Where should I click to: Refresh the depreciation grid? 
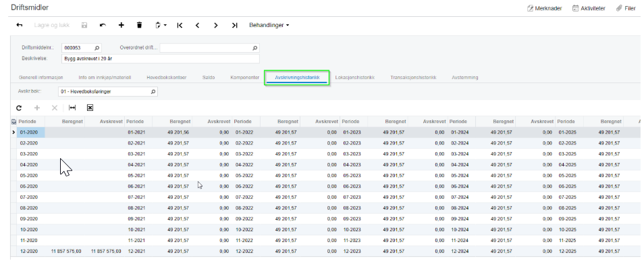coord(19,107)
